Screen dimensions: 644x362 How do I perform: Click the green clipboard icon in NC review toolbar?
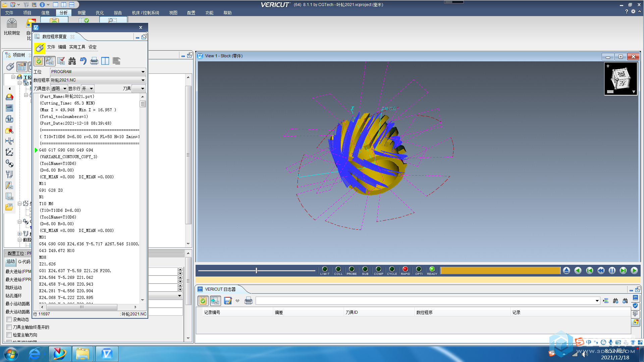[39, 61]
